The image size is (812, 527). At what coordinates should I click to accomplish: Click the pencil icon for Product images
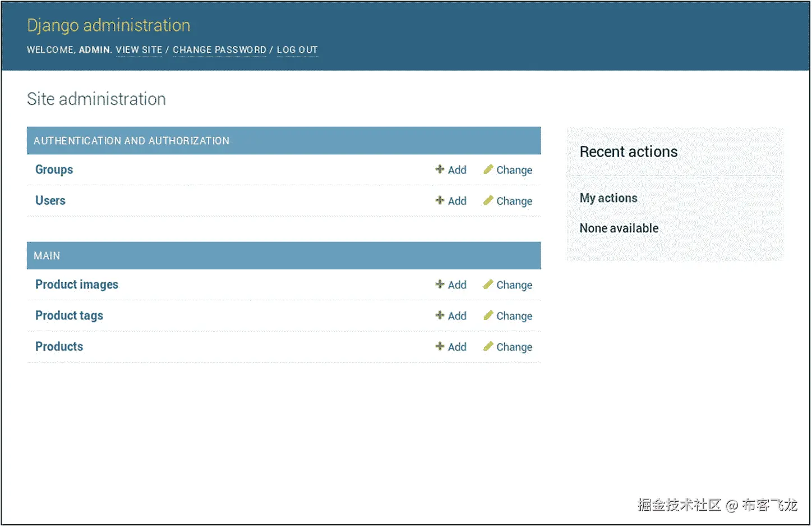tap(488, 285)
